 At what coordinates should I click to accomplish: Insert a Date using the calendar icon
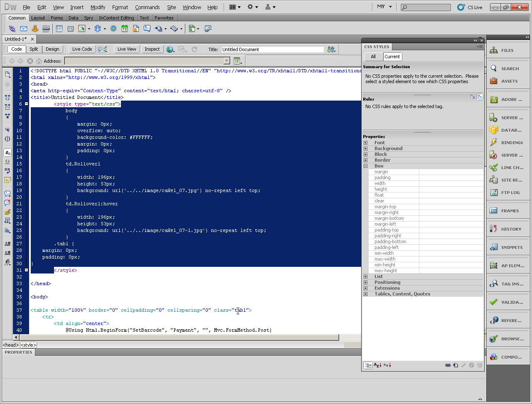click(x=125, y=29)
